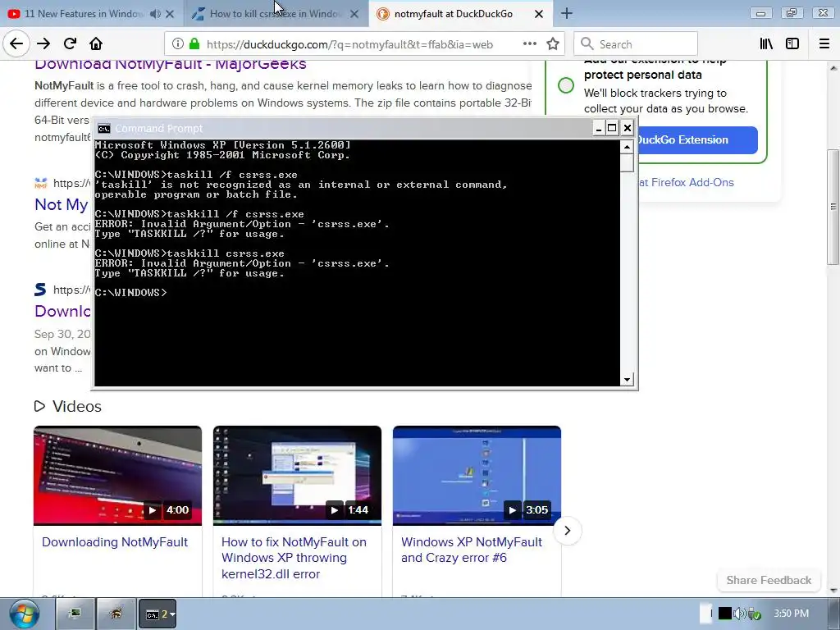Click the Safely Remove Hardware tray icon

click(755, 614)
